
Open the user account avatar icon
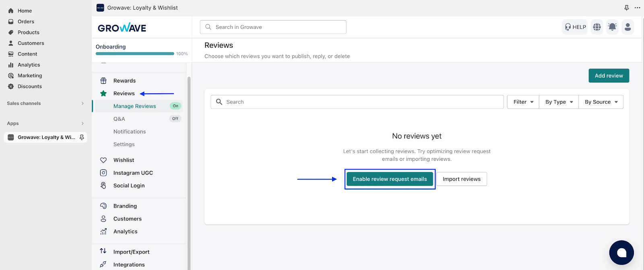(x=627, y=27)
